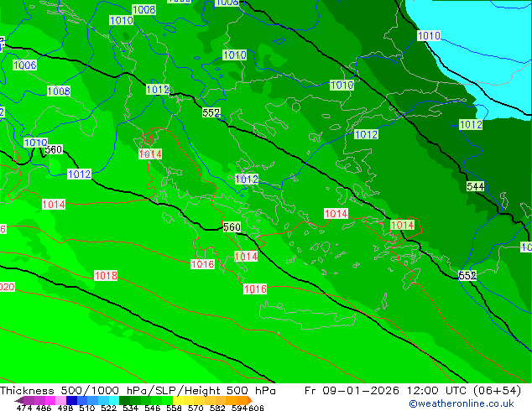532x411 pixels.
Task: Click the cyan legend swatch
Action: (114, 400)
